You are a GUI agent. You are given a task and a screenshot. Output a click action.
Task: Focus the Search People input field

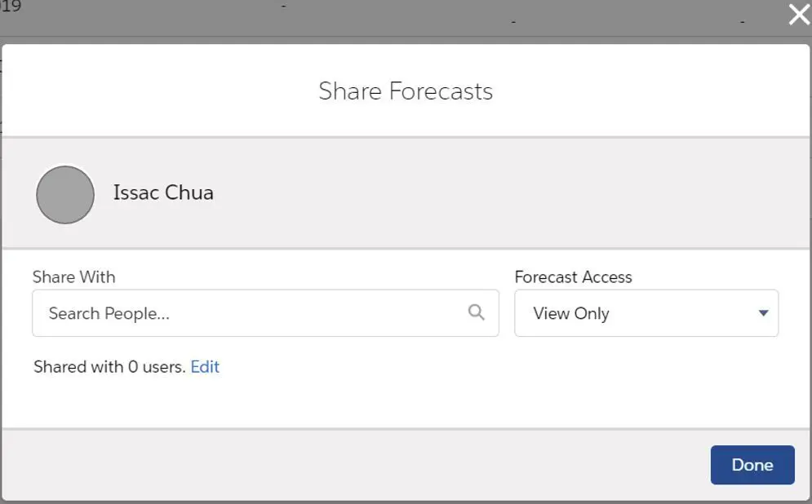point(265,313)
